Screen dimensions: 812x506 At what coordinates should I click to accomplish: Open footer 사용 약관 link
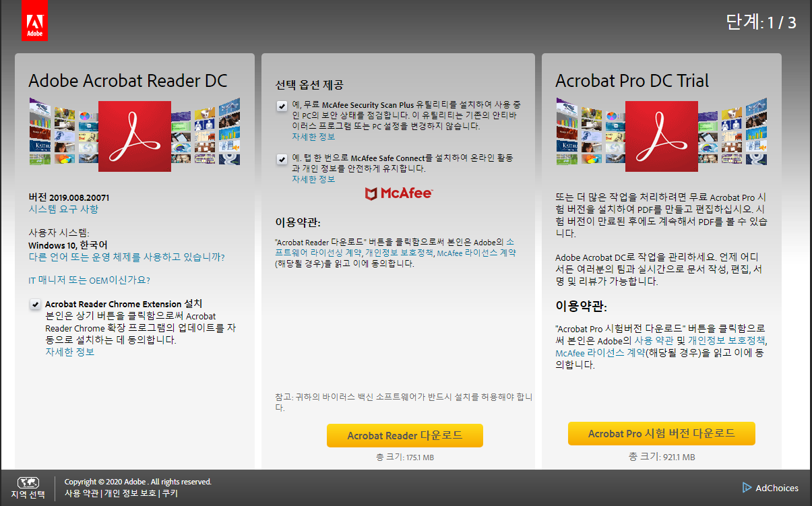click(x=82, y=493)
